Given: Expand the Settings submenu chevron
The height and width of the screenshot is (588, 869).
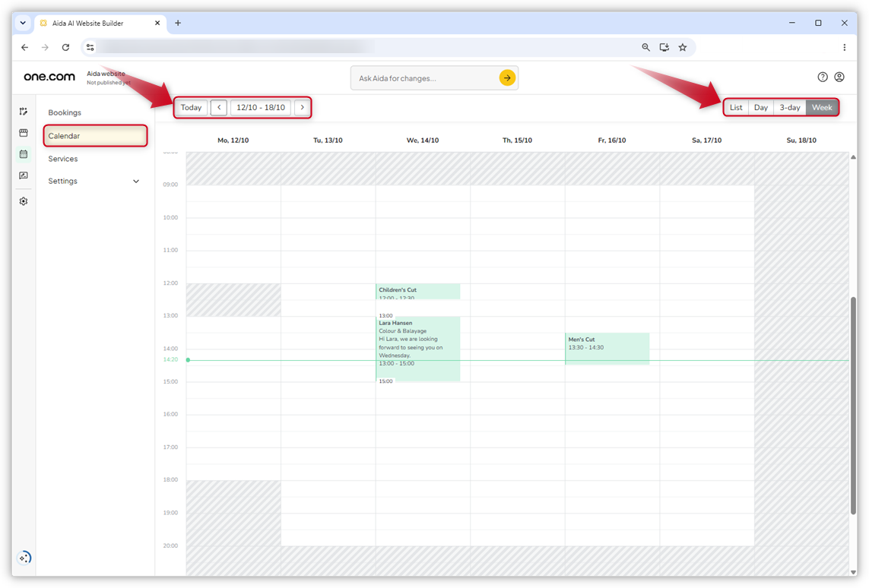Looking at the screenshot, I should (136, 182).
